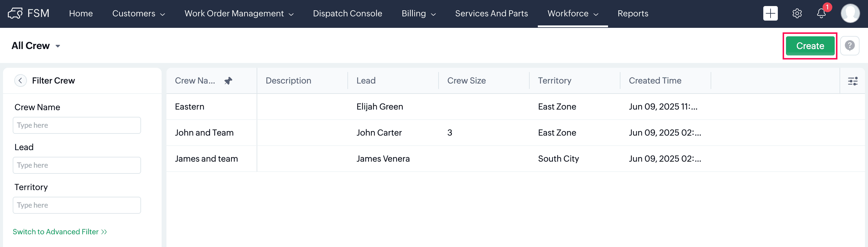This screenshot has width=868, height=247.
Task: Click the help question mark icon
Action: tap(850, 45)
